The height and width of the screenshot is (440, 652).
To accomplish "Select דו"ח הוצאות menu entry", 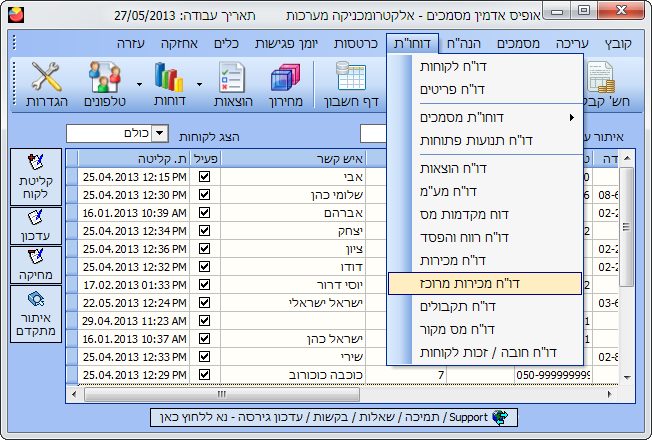I will [x=485, y=168].
